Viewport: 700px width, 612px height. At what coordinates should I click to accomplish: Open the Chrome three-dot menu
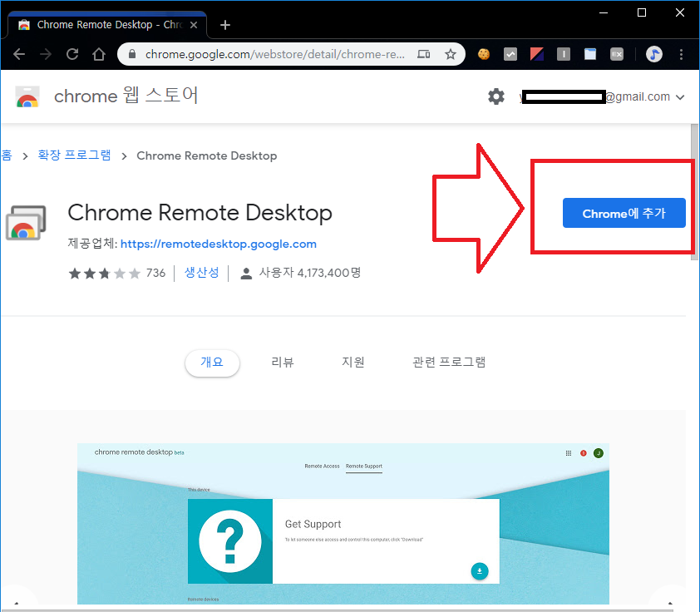(x=681, y=54)
